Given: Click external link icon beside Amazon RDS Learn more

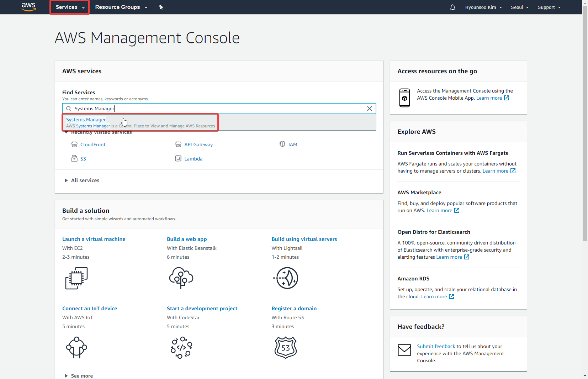Looking at the screenshot, I should click(451, 296).
